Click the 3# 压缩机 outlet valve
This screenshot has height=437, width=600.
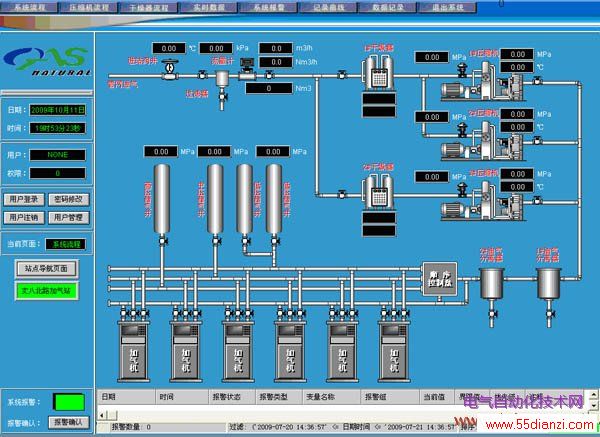click(x=538, y=200)
